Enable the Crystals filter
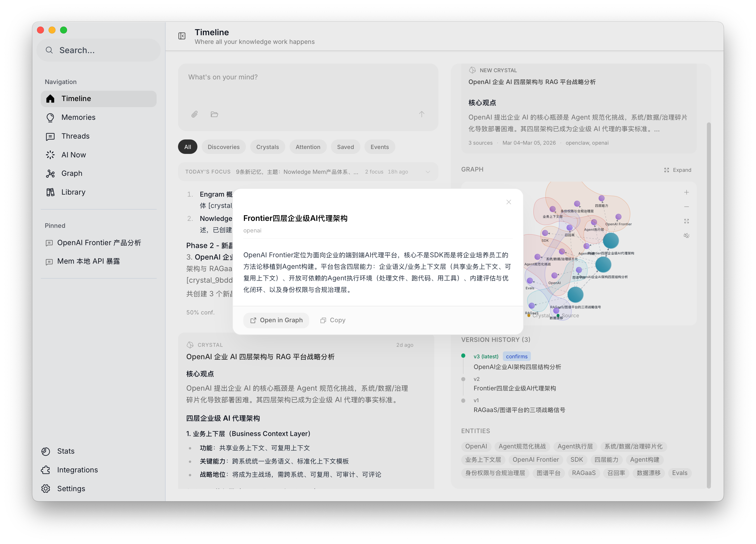756x544 pixels. (267, 147)
